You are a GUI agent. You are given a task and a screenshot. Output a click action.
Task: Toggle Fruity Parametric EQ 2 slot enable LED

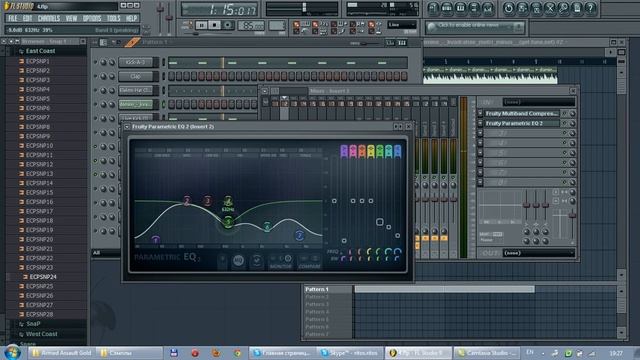tap(564, 123)
